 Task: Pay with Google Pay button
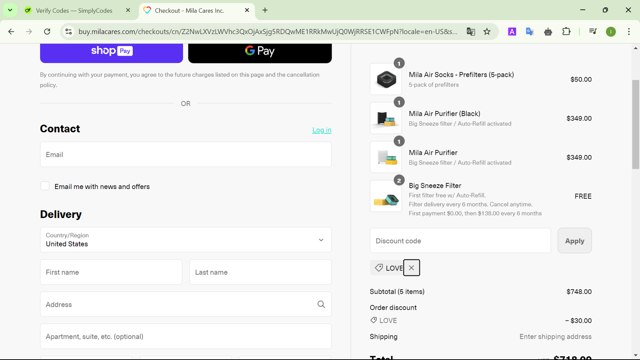pos(260,52)
